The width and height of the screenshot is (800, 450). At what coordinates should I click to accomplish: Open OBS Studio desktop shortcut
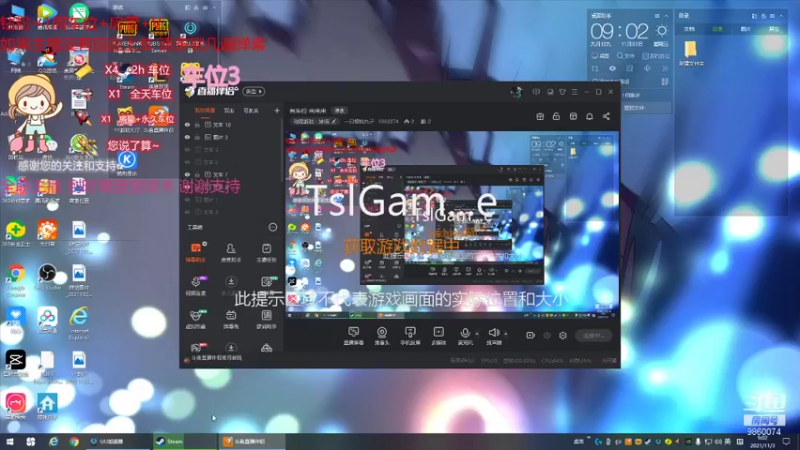pyautogui.click(x=47, y=278)
